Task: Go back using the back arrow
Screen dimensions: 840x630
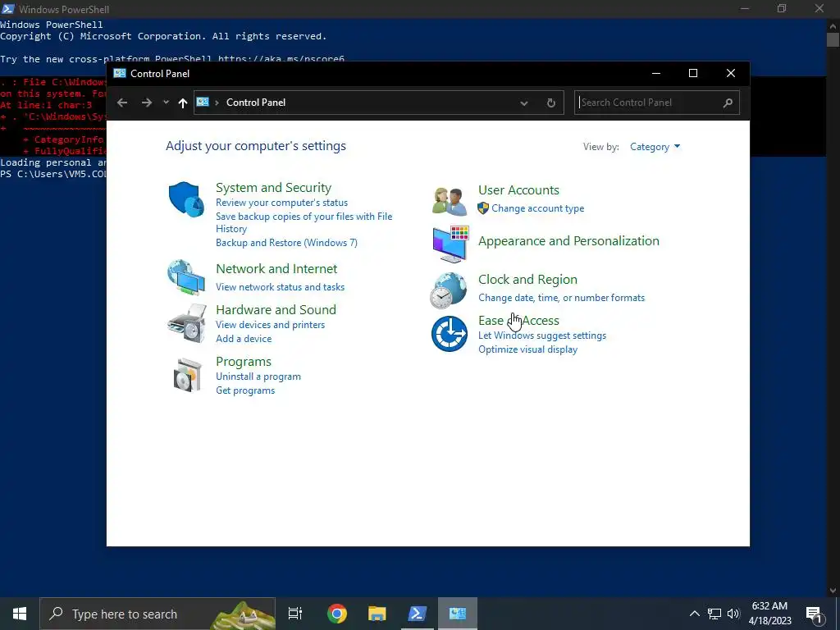Action: click(122, 103)
